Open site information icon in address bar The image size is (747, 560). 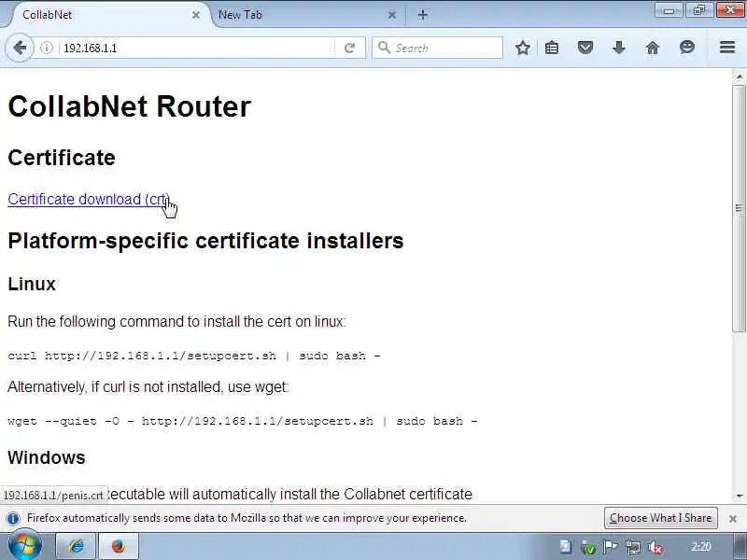[x=46, y=48]
